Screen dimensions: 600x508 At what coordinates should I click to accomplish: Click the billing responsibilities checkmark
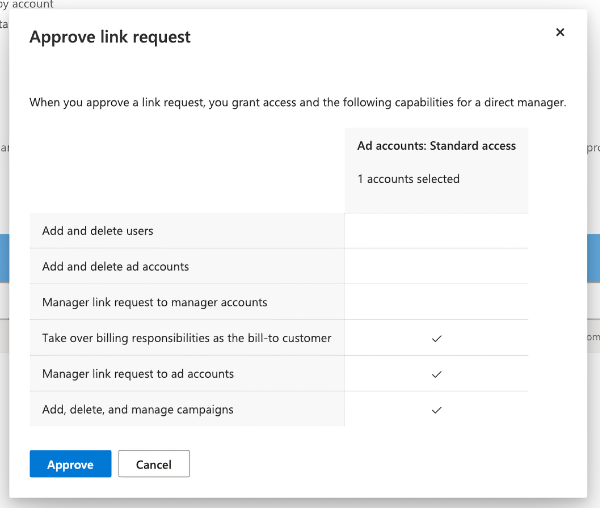click(x=436, y=338)
